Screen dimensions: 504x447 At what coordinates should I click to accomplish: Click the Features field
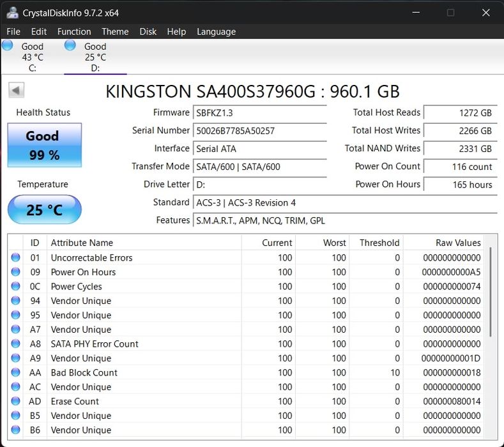345,221
